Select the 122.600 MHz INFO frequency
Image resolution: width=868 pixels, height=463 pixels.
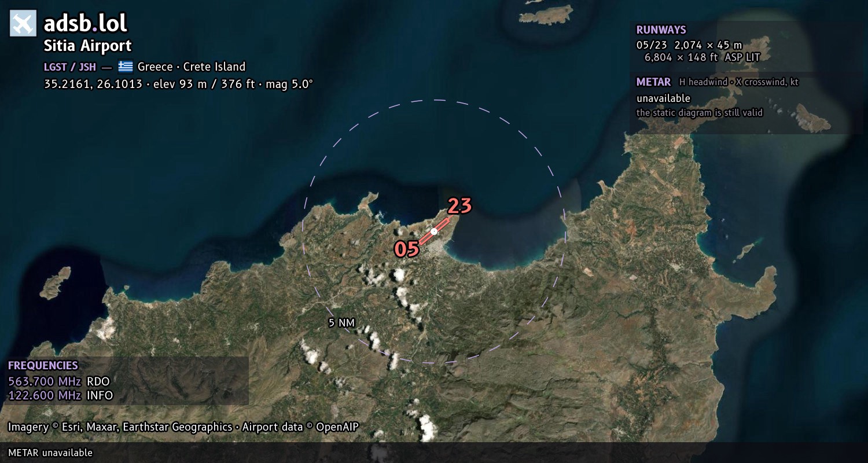[60, 395]
